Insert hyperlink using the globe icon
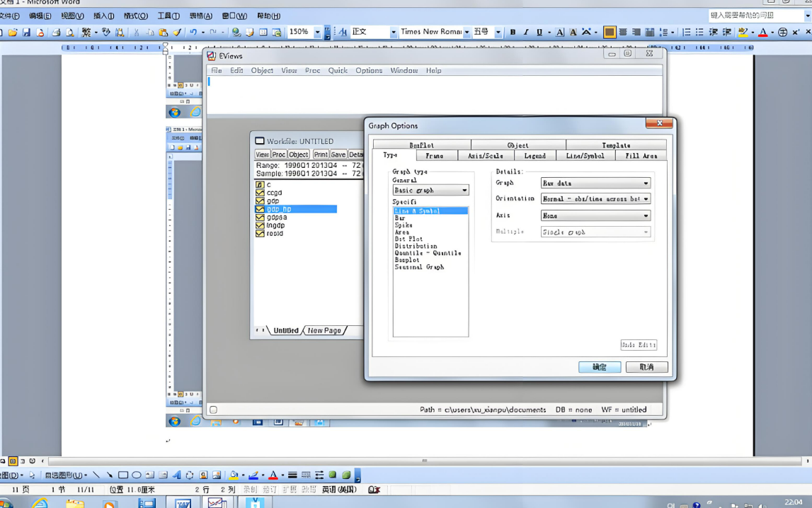 236,32
